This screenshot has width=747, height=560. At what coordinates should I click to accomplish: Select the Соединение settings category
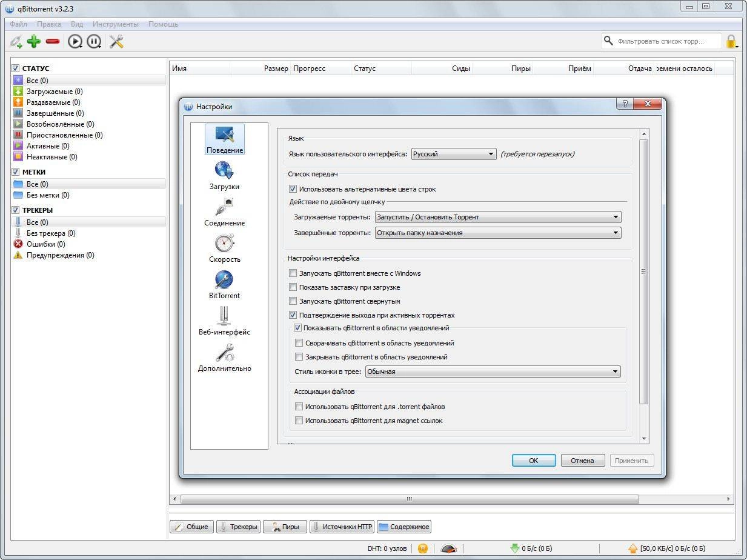coord(224,213)
